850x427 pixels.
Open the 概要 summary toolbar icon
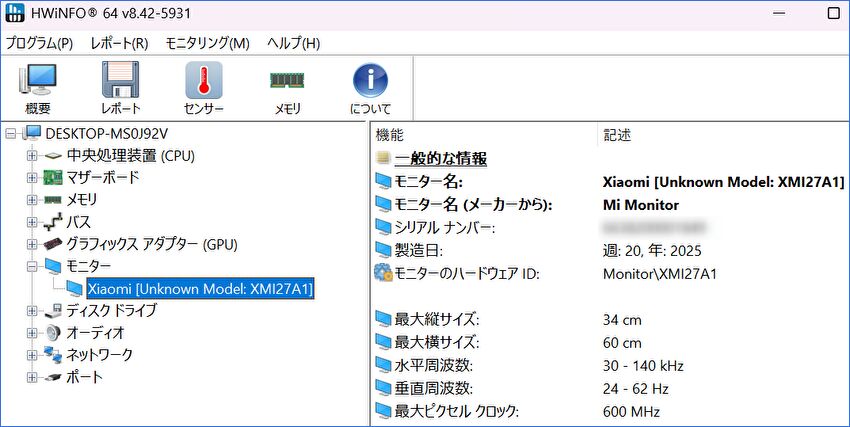coord(38,80)
